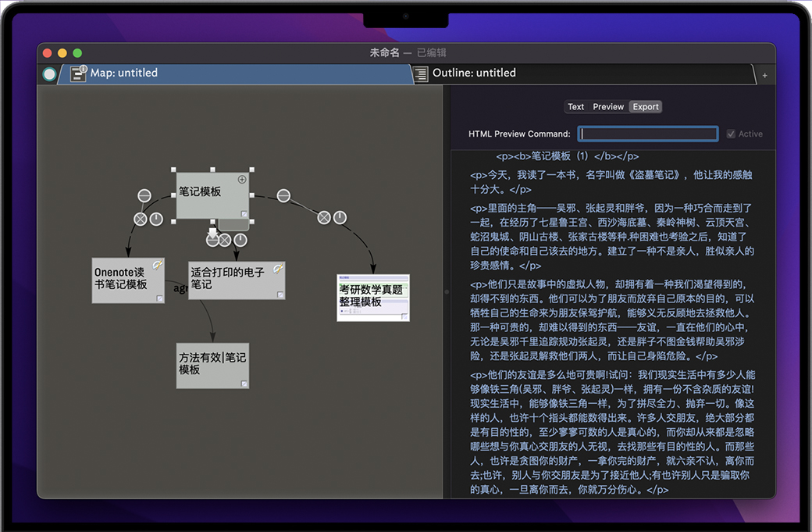
Task: Focus the HTML Preview Command field
Action: [647, 134]
